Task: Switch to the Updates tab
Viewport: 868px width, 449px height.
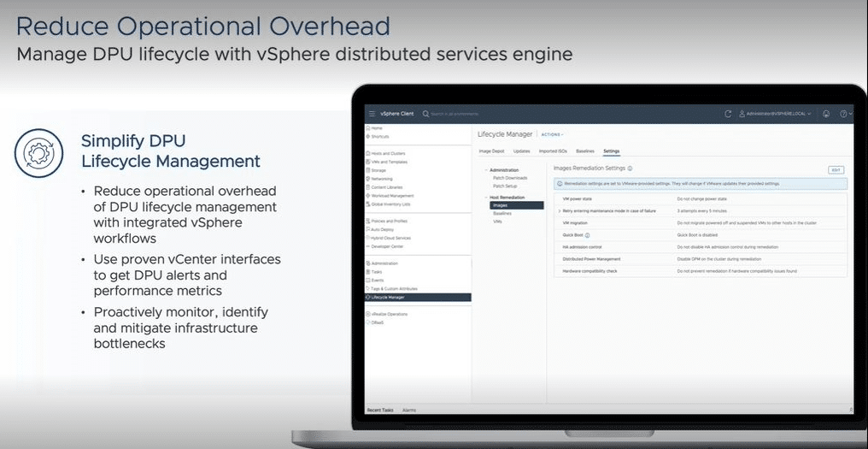Action: 521,151
